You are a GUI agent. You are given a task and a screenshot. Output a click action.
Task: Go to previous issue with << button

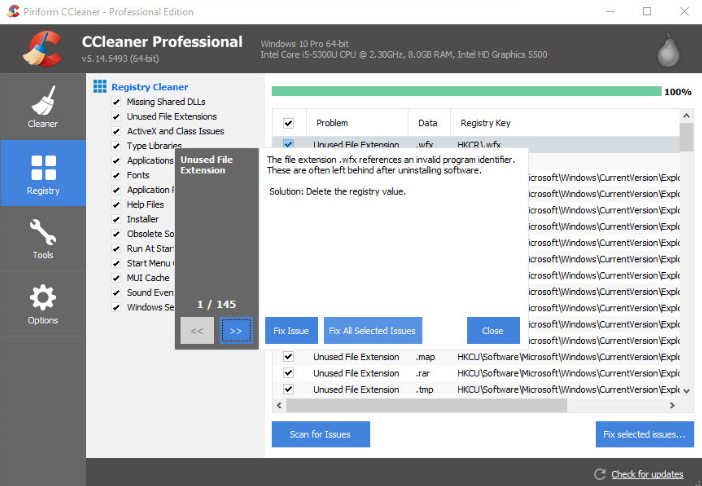point(197,331)
